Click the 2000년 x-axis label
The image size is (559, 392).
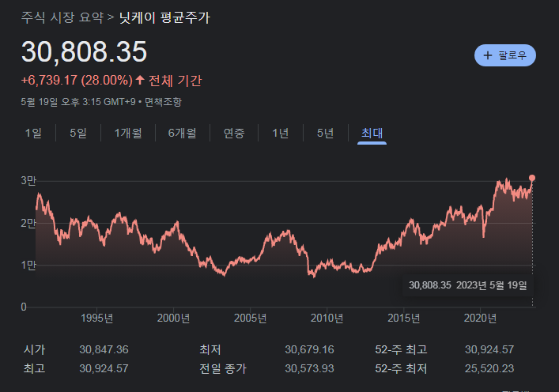[173, 318]
